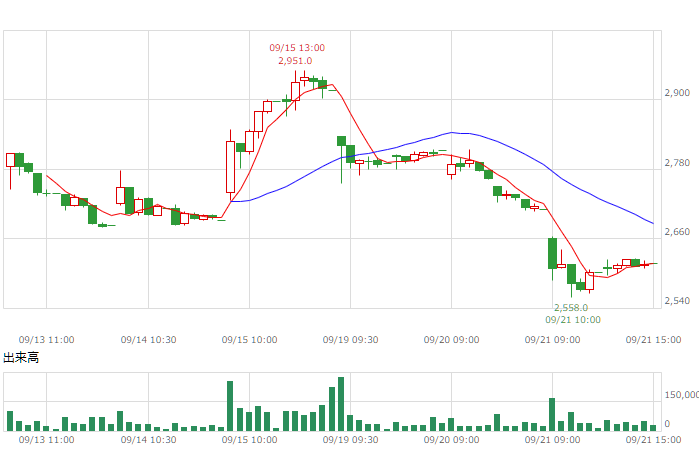Viewport: 699px width, 451px height.
Task: Click the 2,660 price axis label
Action: [677, 232]
